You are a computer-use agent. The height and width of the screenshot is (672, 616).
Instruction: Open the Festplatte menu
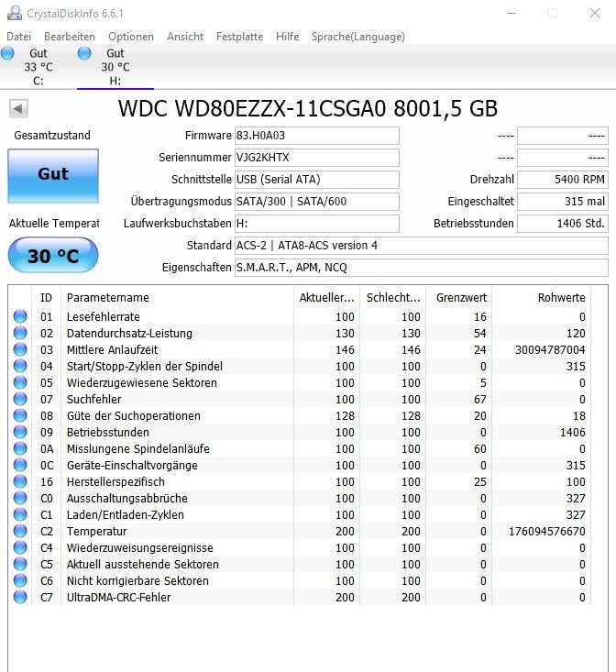(239, 37)
